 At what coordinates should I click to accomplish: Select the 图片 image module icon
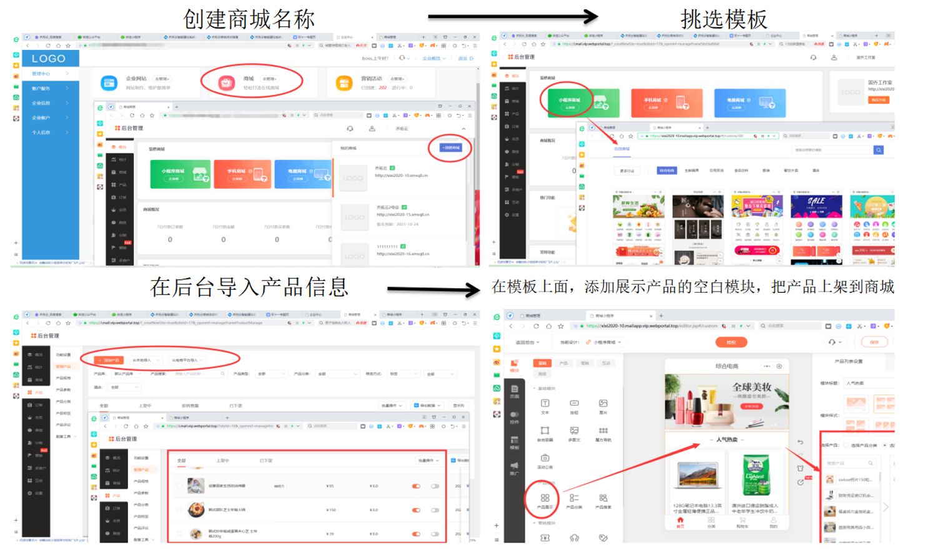[604, 403]
